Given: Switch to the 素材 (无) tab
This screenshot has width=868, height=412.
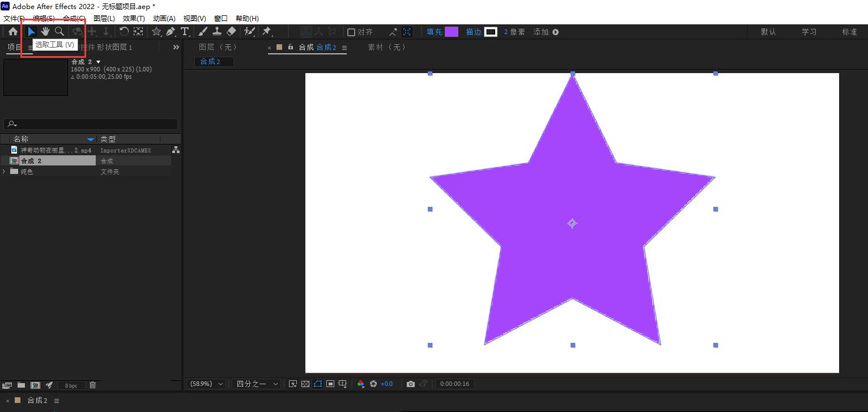Looking at the screenshot, I should pos(387,47).
